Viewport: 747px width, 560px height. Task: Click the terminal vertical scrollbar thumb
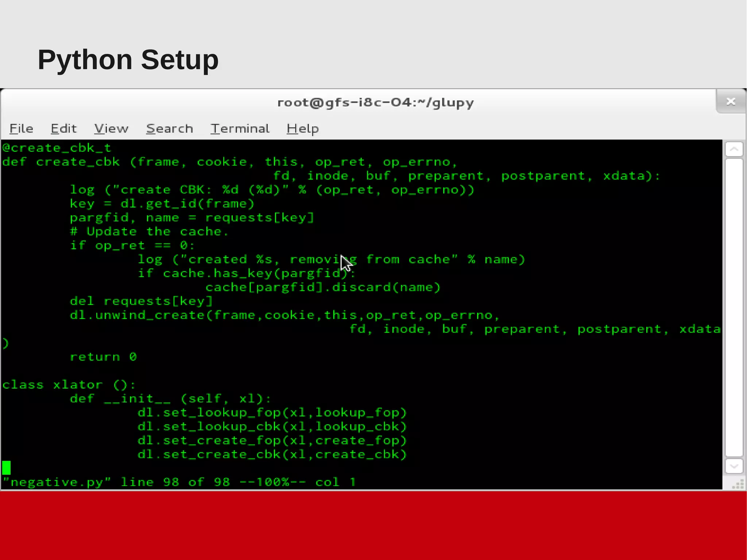[734, 307]
